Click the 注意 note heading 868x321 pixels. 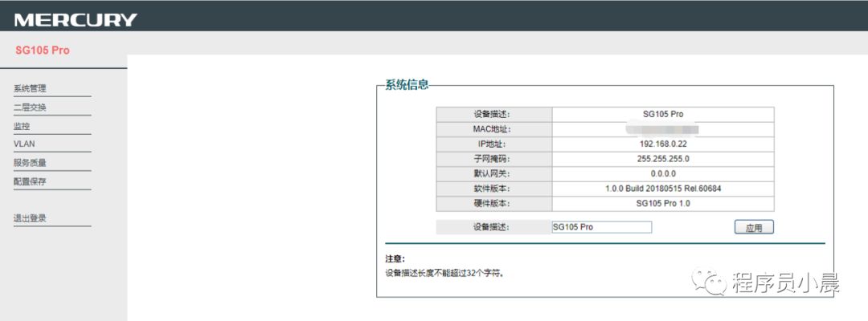(395, 258)
